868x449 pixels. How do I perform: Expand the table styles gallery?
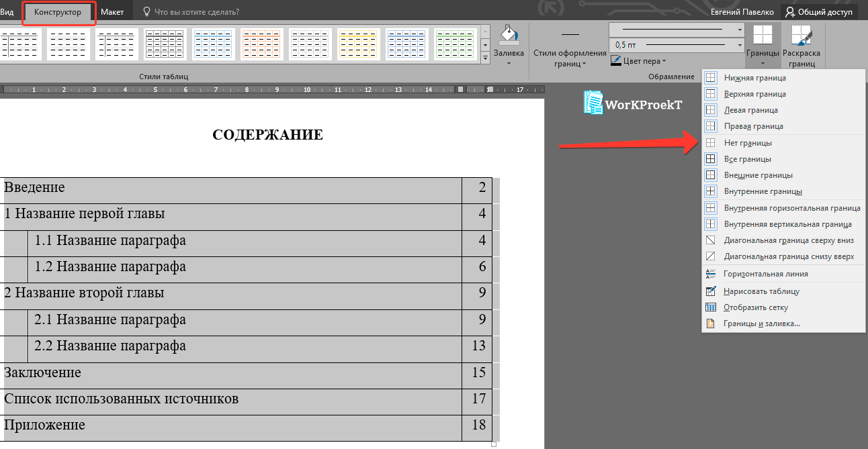[x=486, y=59]
